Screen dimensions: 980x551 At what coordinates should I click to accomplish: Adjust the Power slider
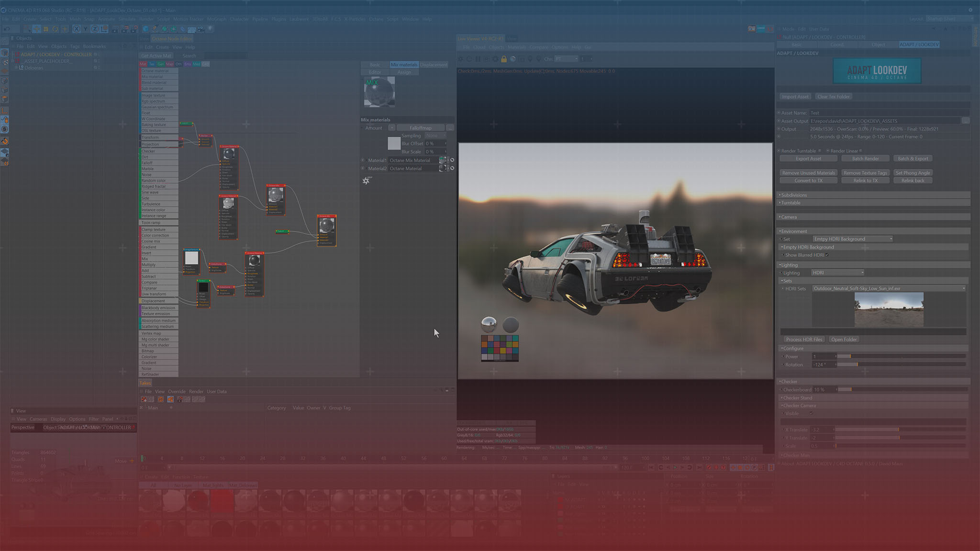point(901,356)
